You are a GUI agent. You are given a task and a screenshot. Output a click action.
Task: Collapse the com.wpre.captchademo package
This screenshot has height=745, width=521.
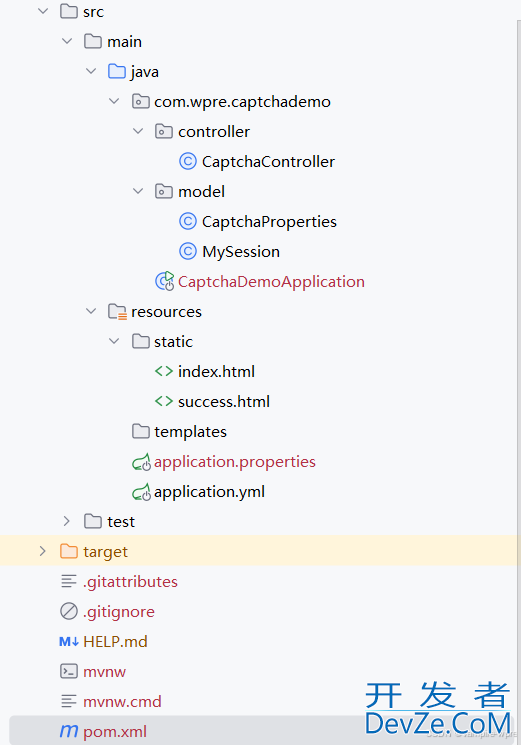click(114, 101)
